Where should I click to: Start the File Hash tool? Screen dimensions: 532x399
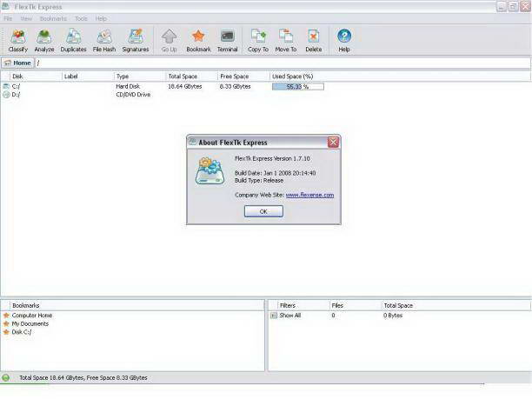[x=104, y=41]
